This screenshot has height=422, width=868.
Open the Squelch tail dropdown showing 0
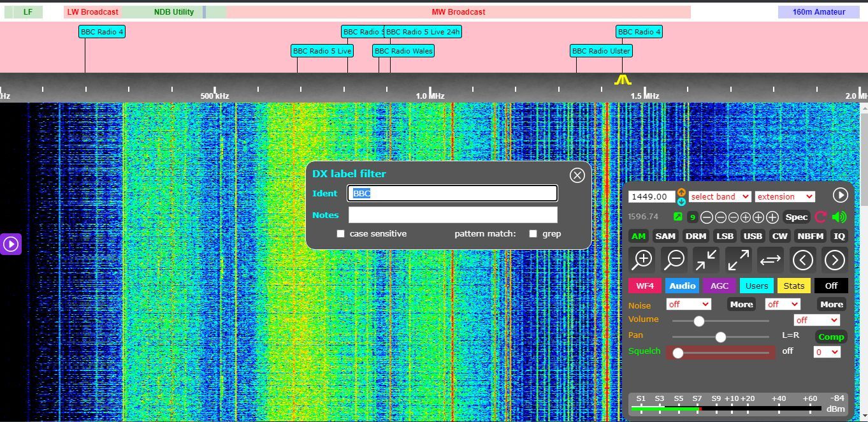(x=827, y=352)
